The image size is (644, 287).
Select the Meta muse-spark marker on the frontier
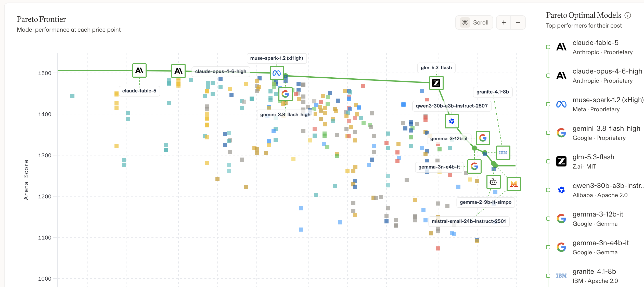point(277,73)
